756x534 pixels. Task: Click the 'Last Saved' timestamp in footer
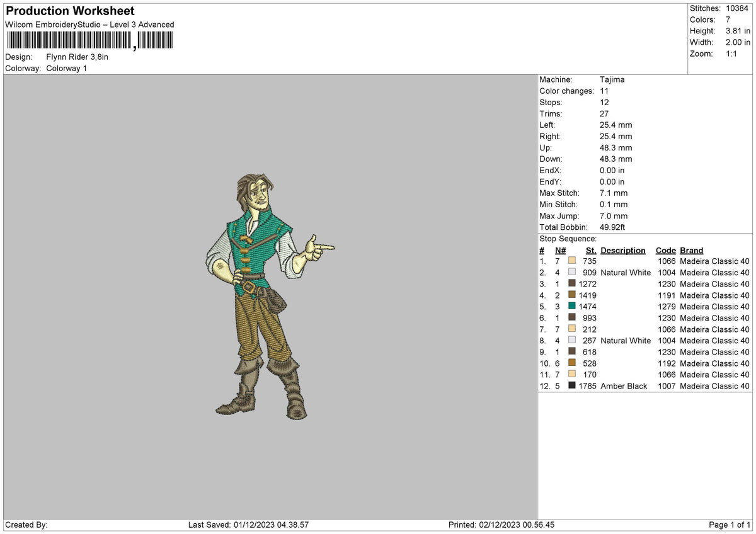click(248, 525)
